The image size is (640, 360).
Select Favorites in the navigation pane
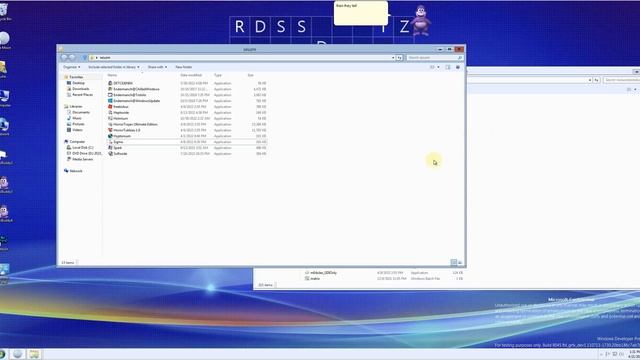pos(76,77)
